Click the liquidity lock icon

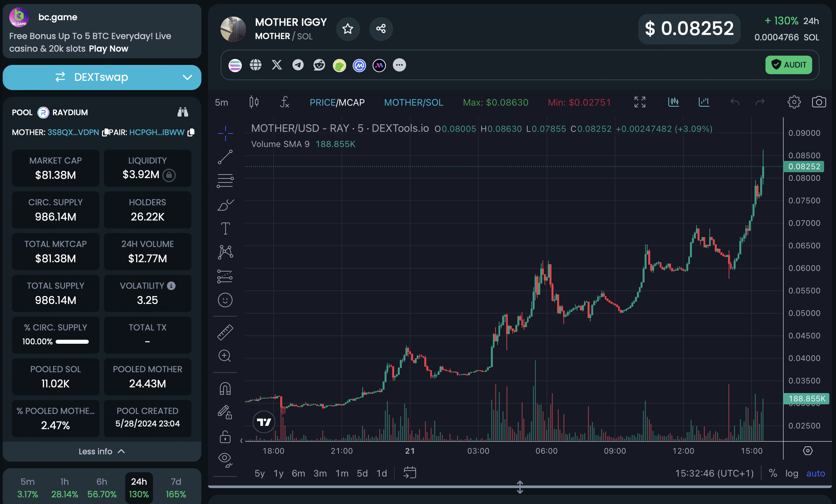(x=169, y=176)
